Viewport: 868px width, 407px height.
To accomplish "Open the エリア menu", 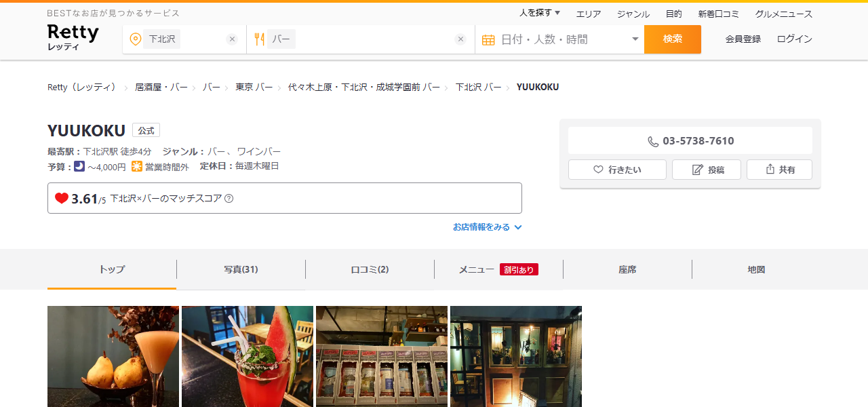I will (x=589, y=14).
